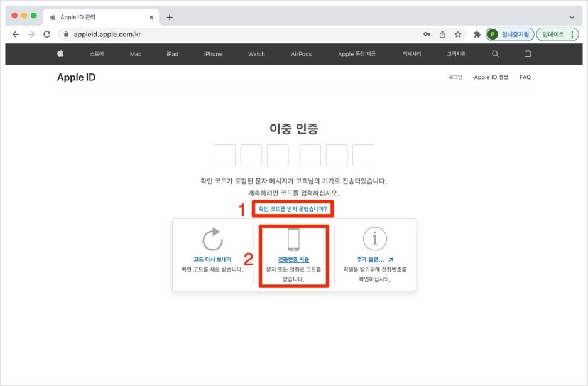Open the AirPods menu item
The width and height of the screenshot is (588, 386).
pyautogui.click(x=302, y=54)
